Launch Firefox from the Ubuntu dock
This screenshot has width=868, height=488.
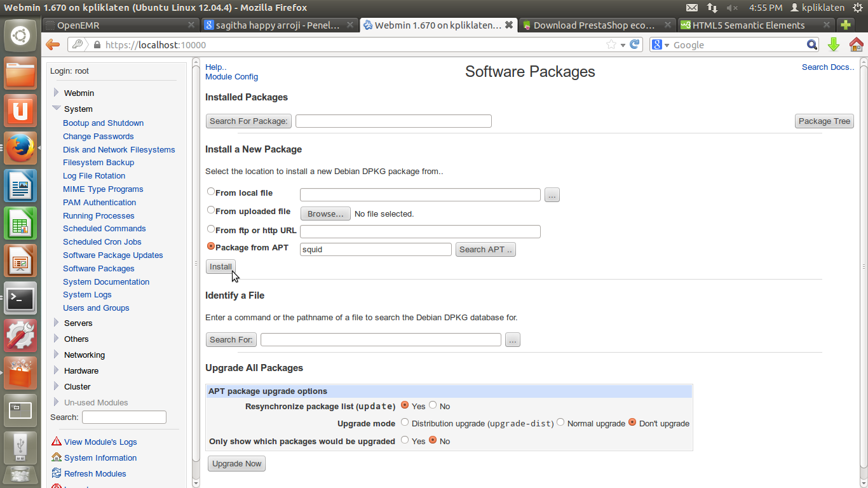click(20, 147)
